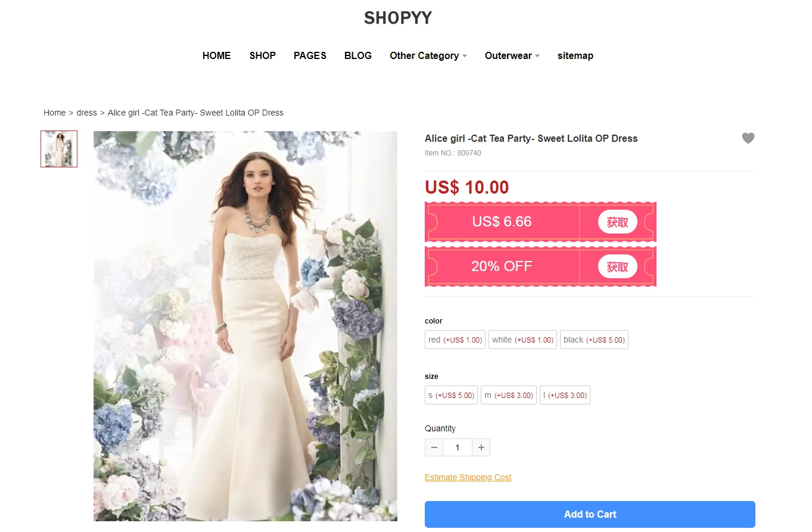Open Estimate Shipping Cost link
Viewport: 812px width, 532px height.
(468, 477)
